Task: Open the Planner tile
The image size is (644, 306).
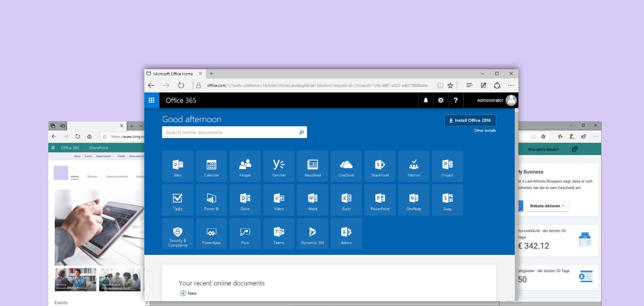Action: pyautogui.click(x=414, y=166)
